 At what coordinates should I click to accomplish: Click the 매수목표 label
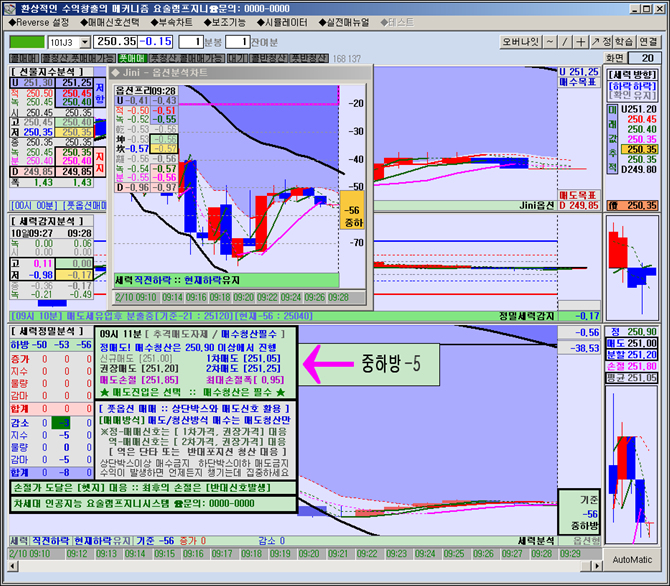[x=579, y=82]
